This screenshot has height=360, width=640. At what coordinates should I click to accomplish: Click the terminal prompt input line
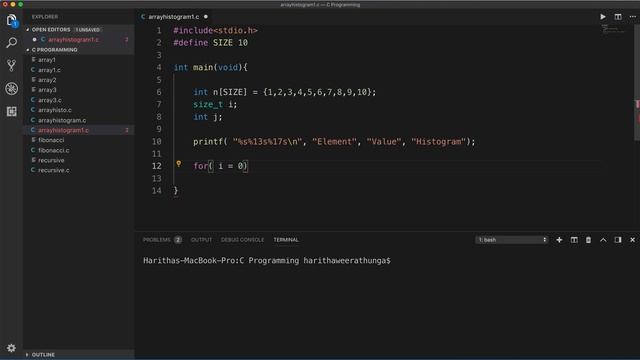coord(267,260)
